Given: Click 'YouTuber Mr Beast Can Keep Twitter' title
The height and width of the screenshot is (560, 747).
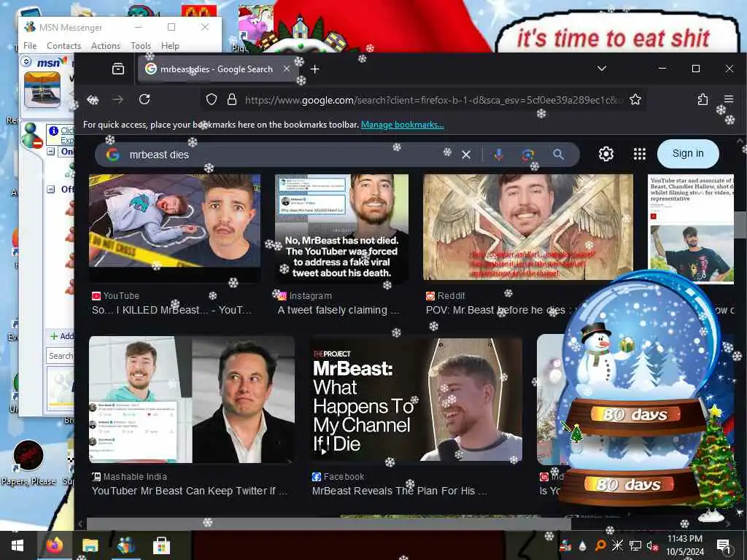Looking at the screenshot, I should (x=190, y=491).
